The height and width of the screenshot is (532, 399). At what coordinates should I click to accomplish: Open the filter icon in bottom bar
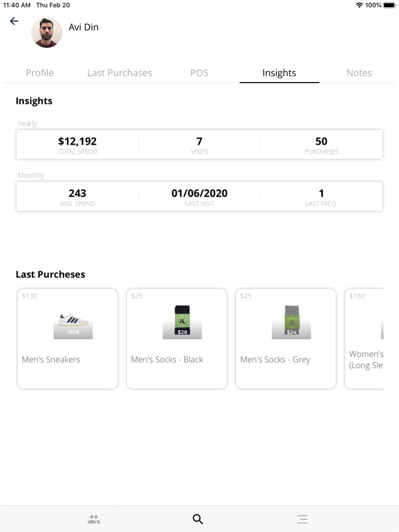click(302, 519)
